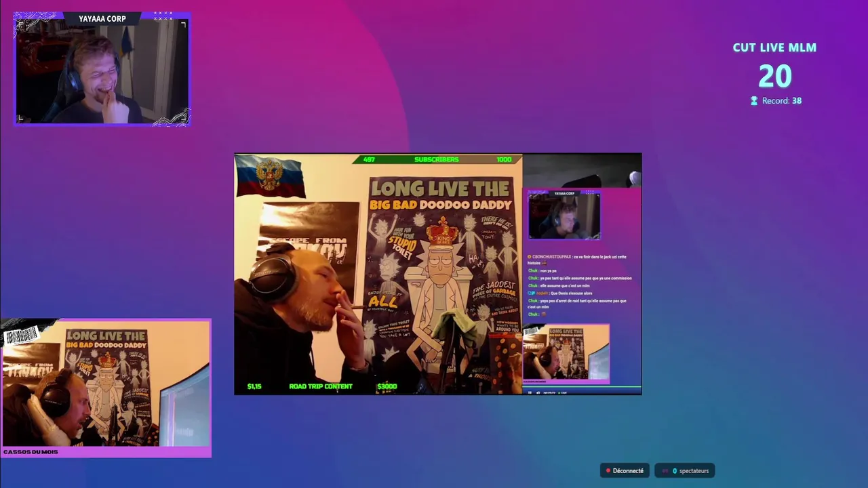Click the nested small poster webcam thumbnail

click(566, 354)
